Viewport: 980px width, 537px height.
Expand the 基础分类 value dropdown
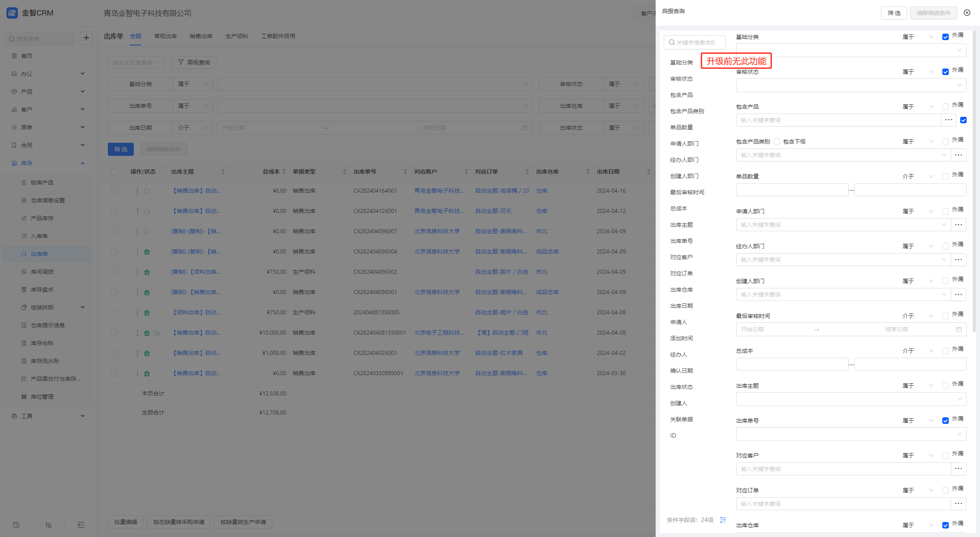pos(851,50)
